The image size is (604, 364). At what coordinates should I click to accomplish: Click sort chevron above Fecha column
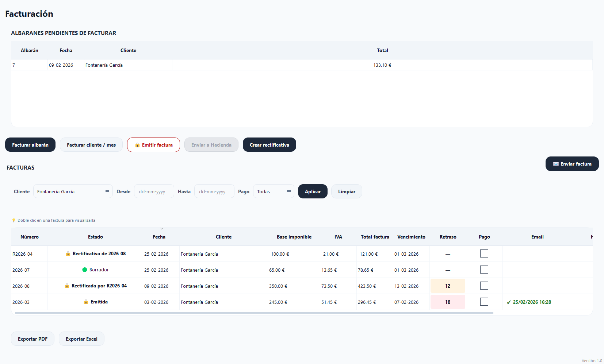point(161,229)
